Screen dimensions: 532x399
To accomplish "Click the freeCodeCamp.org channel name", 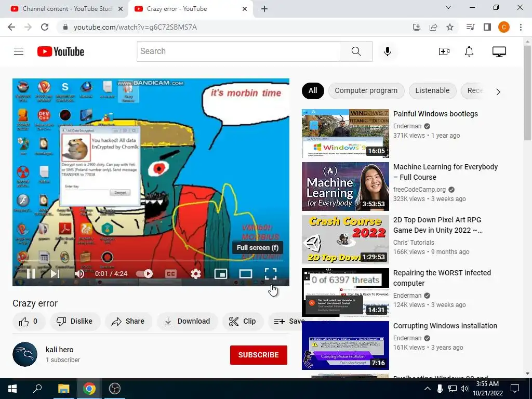I will pos(419,190).
